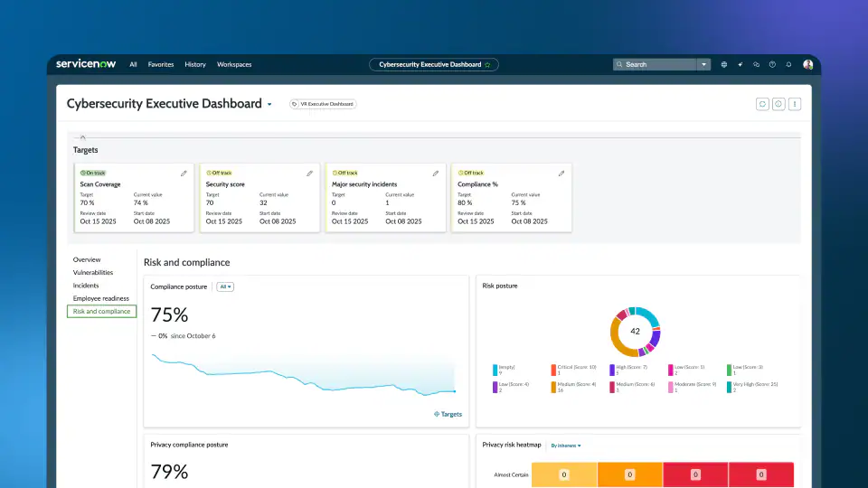Edit the Compliance % target with pencil icon
868x488 pixels.
coord(561,174)
